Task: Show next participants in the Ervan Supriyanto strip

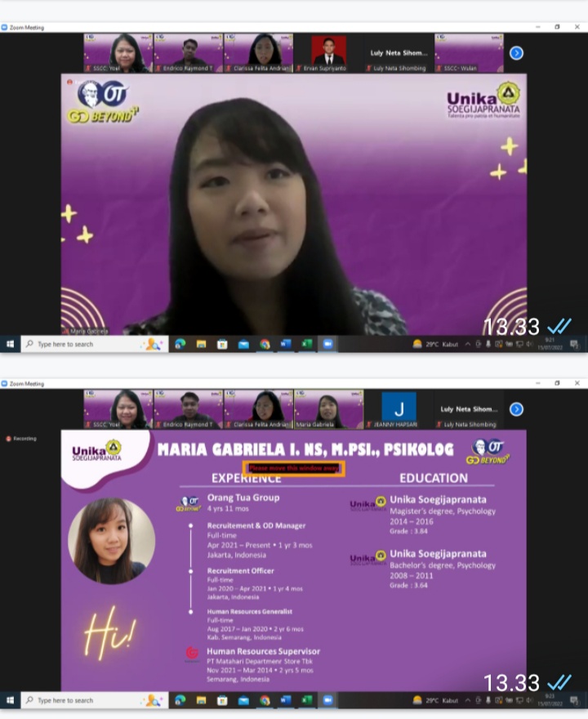Action: tap(516, 53)
